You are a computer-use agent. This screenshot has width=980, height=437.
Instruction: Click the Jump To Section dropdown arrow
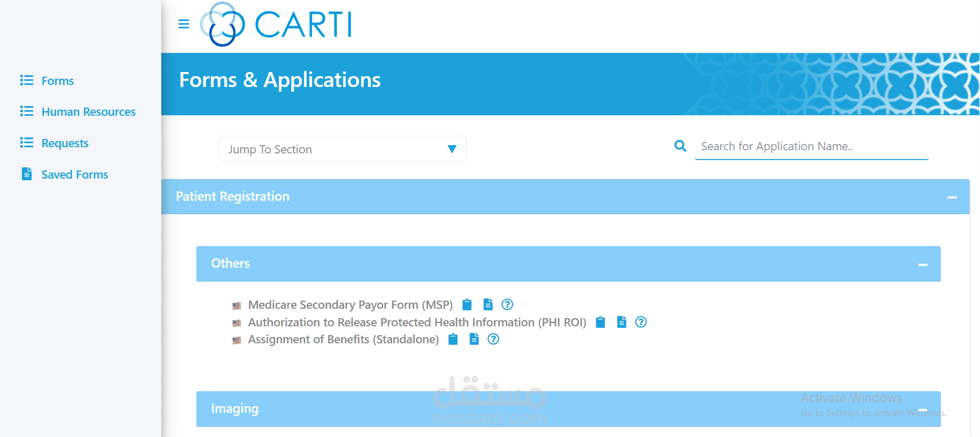pyautogui.click(x=452, y=149)
